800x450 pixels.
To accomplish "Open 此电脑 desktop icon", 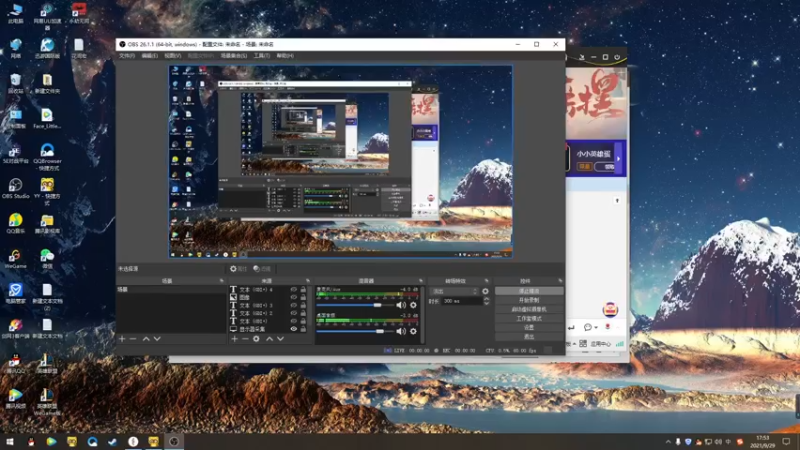I will pyautogui.click(x=15, y=14).
